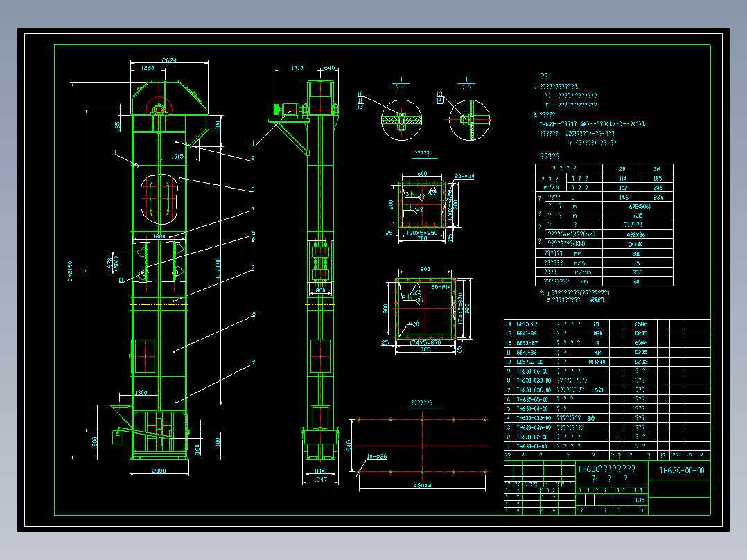Click the m/s unit label in parameter table
The width and height of the screenshot is (747, 560).
(579, 263)
